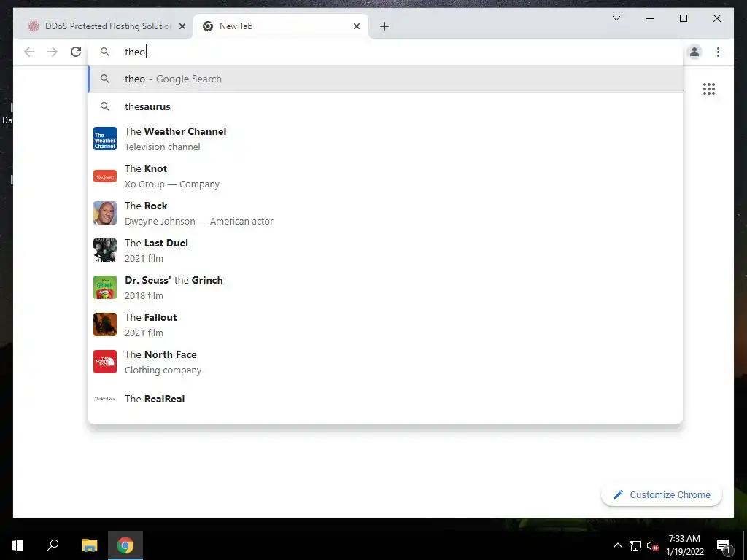747x560 pixels.
Task: Go forward using the forward arrow
Action: coord(53,52)
